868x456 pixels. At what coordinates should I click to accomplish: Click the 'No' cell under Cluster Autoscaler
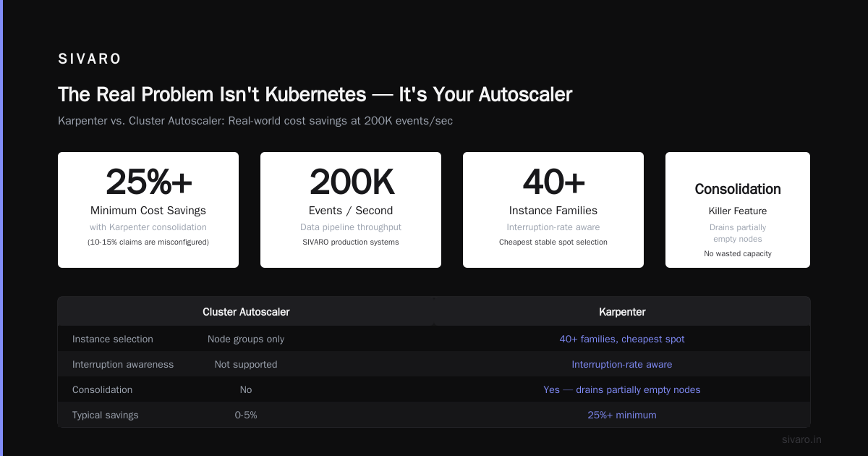(x=246, y=389)
